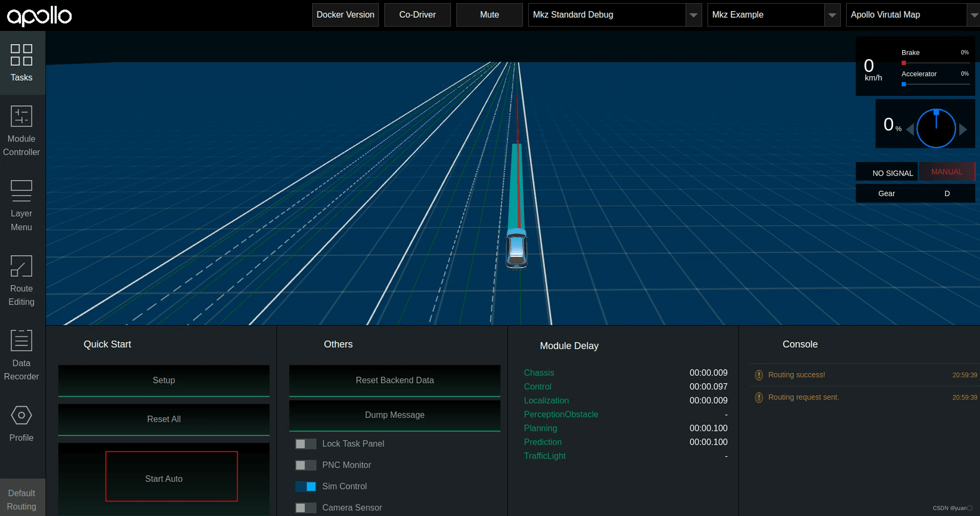Viewport: 980px width, 516px height.
Task: Turn on PNC Monitor toggle
Action: coord(305,465)
